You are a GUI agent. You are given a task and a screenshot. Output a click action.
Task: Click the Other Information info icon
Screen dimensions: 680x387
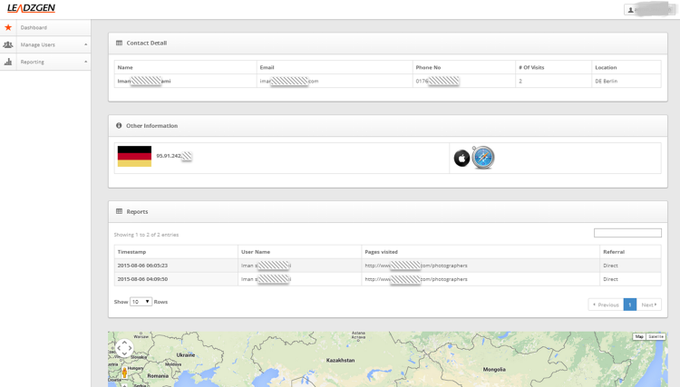point(119,125)
